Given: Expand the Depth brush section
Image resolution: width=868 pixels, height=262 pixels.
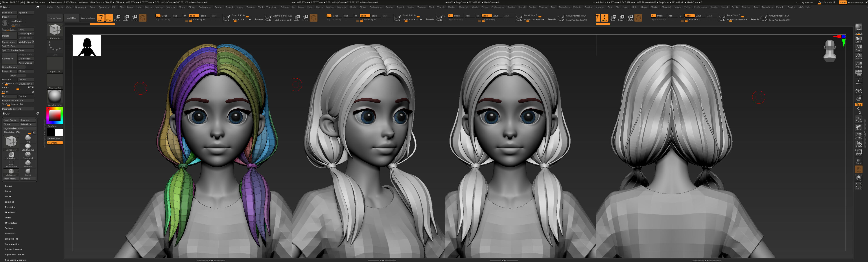Looking at the screenshot, I should pyautogui.click(x=8, y=197).
